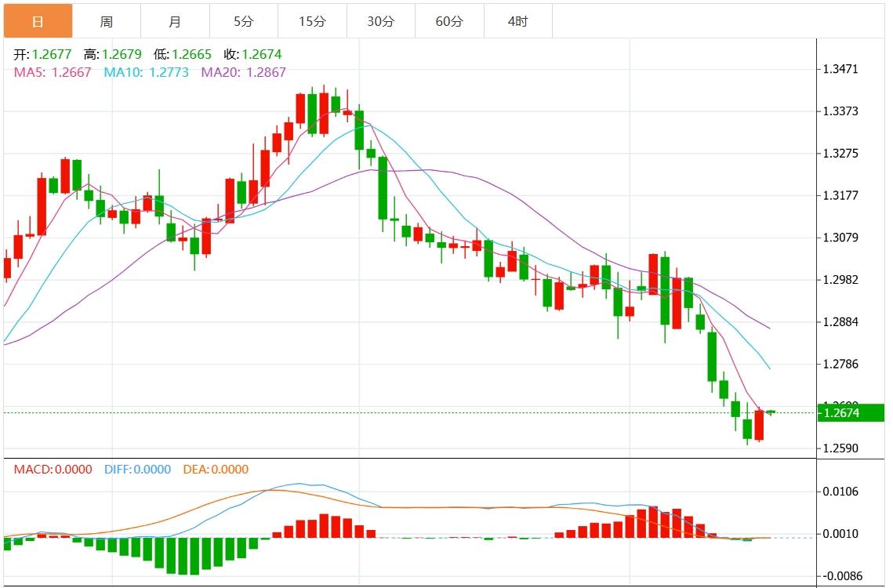Select the 4时 four-hour tab

click(x=517, y=21)
